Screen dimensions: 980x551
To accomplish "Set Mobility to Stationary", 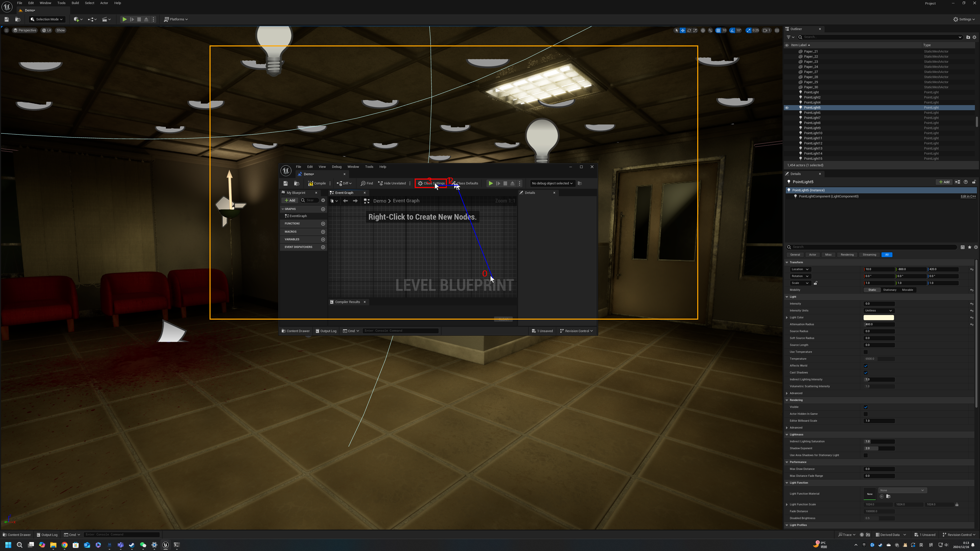I will point(889,290).
